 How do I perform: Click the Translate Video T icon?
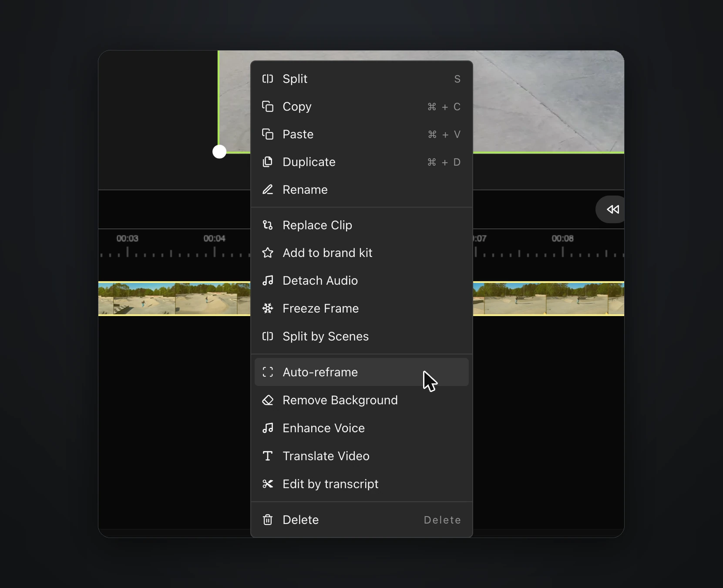268,456
